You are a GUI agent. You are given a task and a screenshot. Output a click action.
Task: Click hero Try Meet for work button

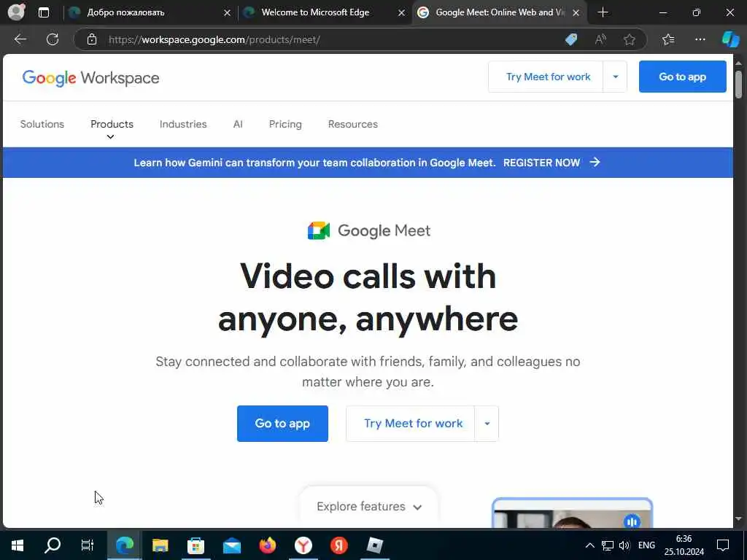tap(413, 424)
